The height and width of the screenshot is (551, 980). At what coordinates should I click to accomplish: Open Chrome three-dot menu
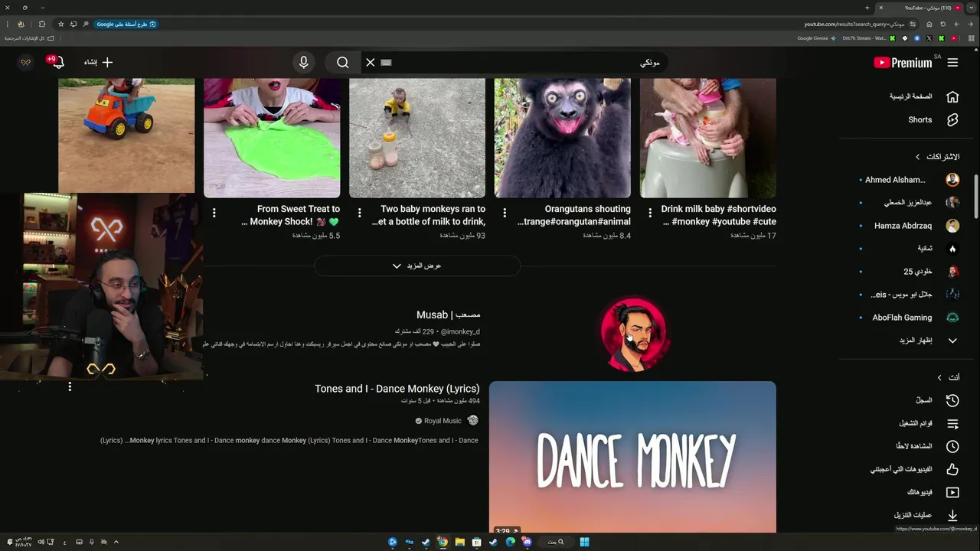tap(7, 24)
